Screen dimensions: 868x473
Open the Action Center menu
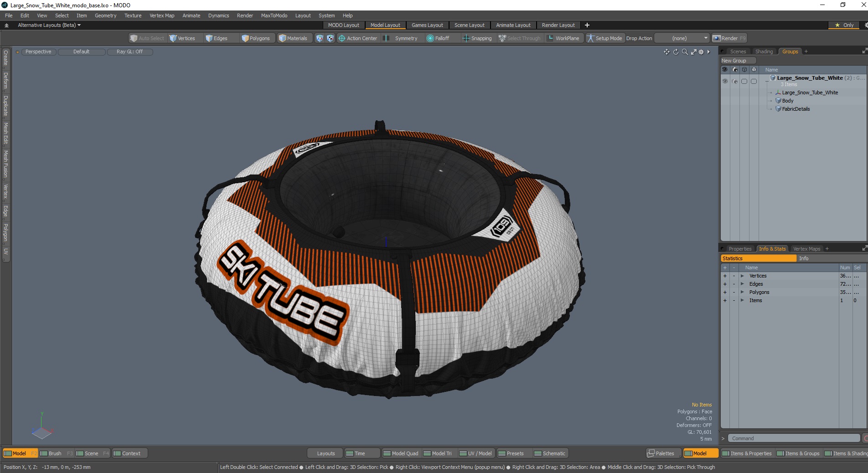coord(358,38)
